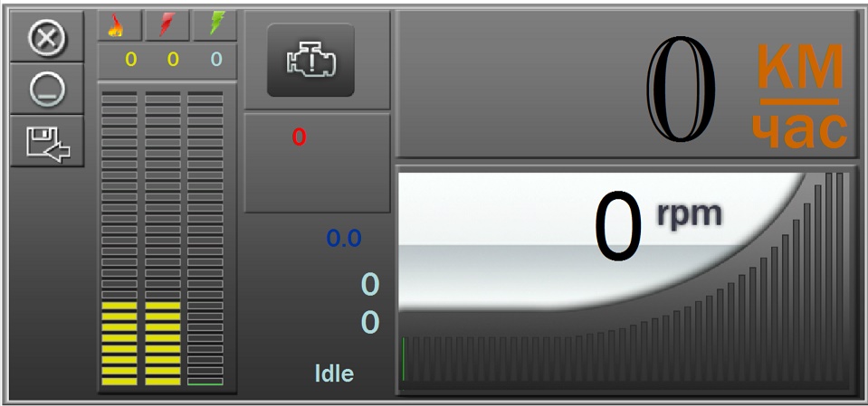This screenshot has width=868, height=406.
Task: Click the Idle status label
Action: click(334, 373)
